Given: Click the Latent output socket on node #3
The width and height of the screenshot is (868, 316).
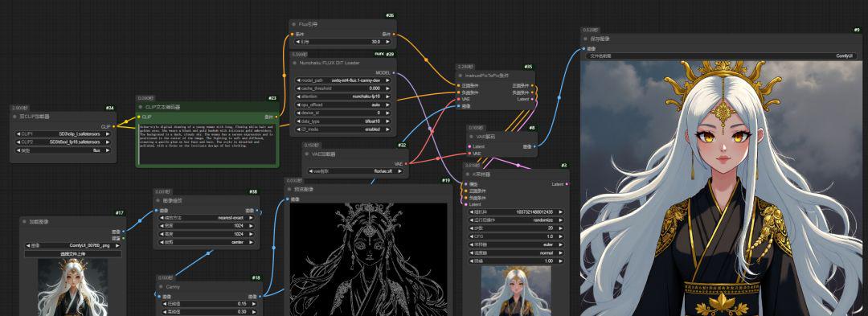Looking at the screenshot, I should click(x=567, y=184).
